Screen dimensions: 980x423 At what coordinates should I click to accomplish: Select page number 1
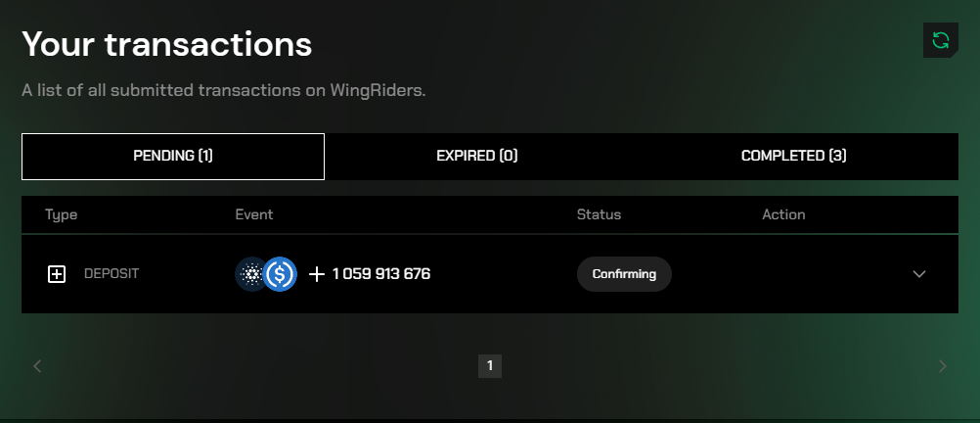(x=490, y=366)
